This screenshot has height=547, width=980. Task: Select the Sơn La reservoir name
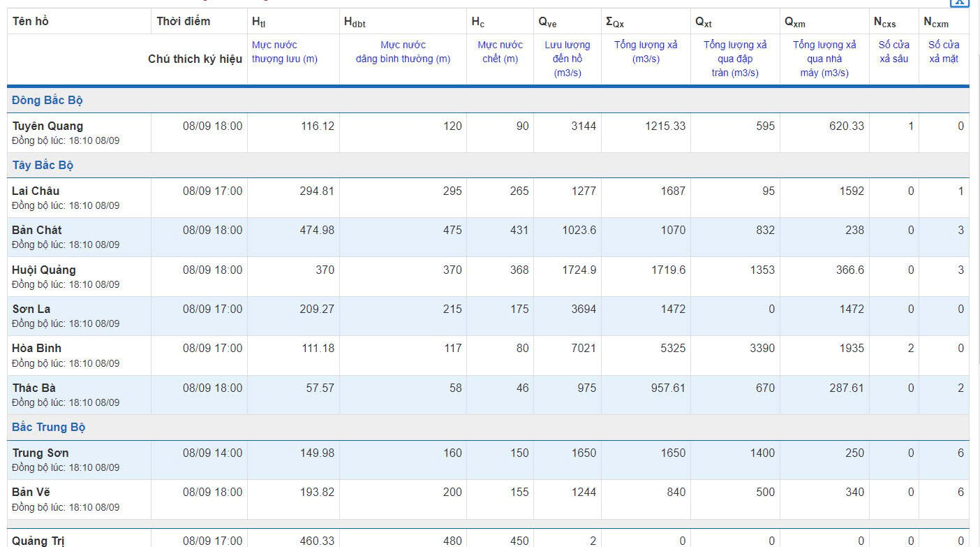31,309
